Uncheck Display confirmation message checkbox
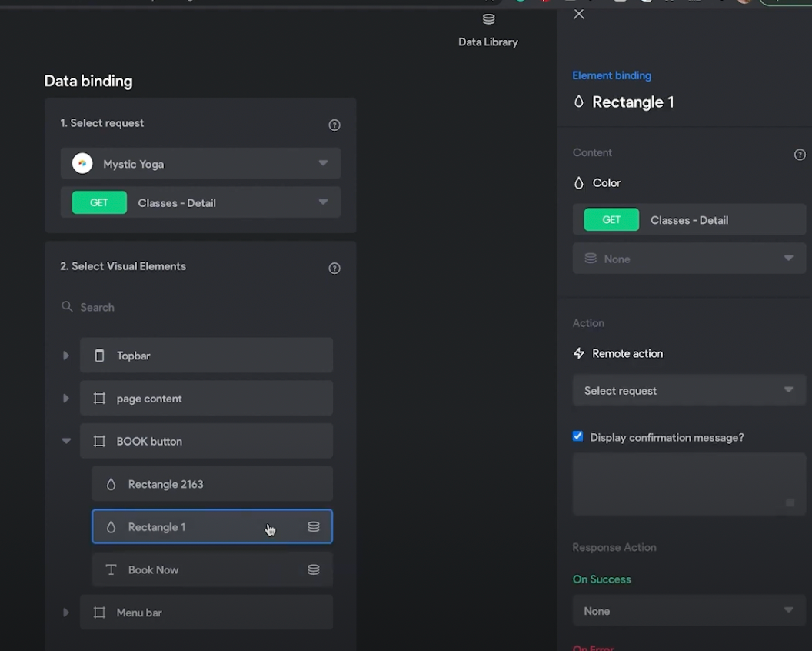Viewport: 812px width, 651px height. tap(578, 436)
